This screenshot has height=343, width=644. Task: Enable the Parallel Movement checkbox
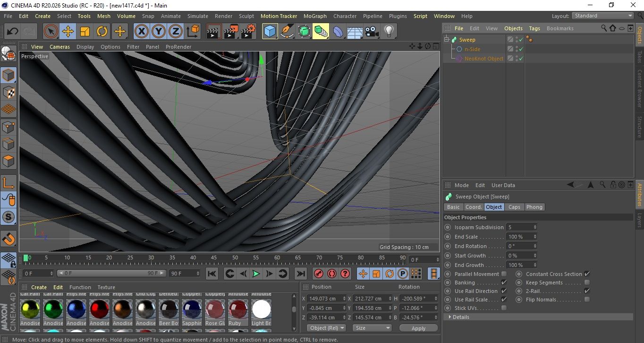click(504, 274)
